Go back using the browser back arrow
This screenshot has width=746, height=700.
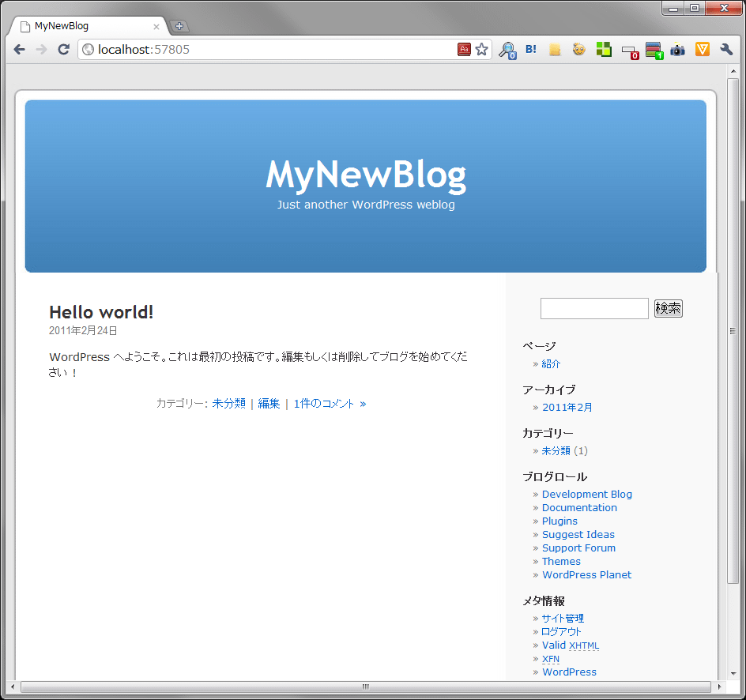[20, 50]
